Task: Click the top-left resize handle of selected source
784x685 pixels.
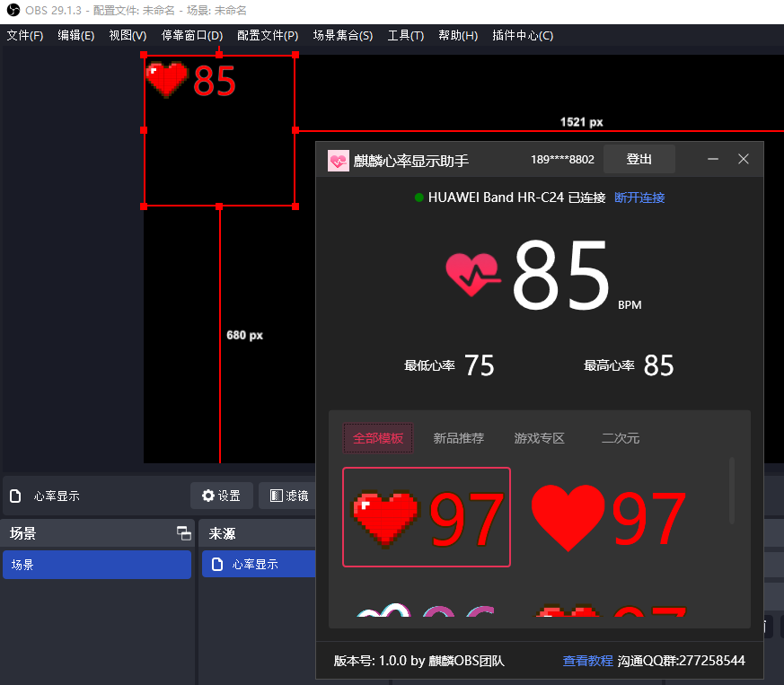Action: tap(144, 55)
